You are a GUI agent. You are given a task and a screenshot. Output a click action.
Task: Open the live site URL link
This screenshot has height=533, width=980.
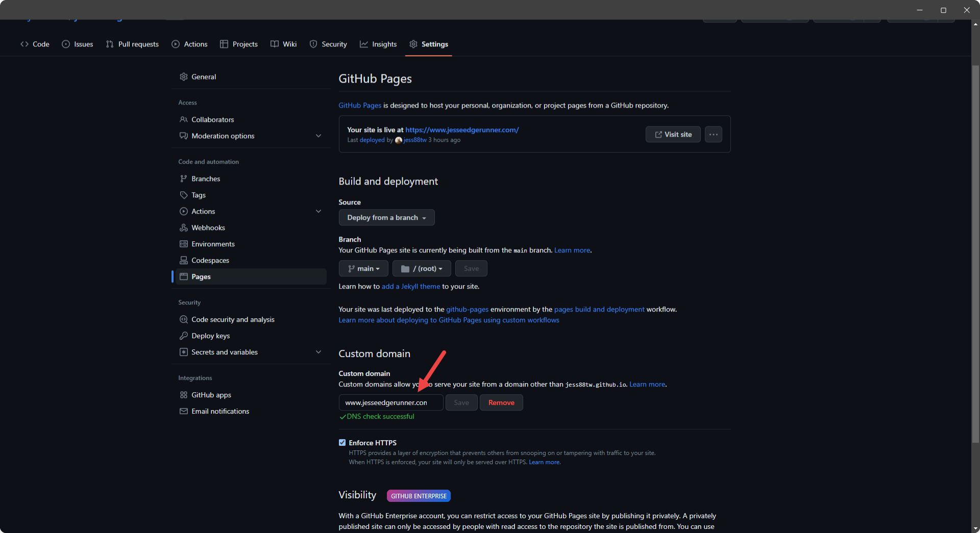(x=462, y=130)
